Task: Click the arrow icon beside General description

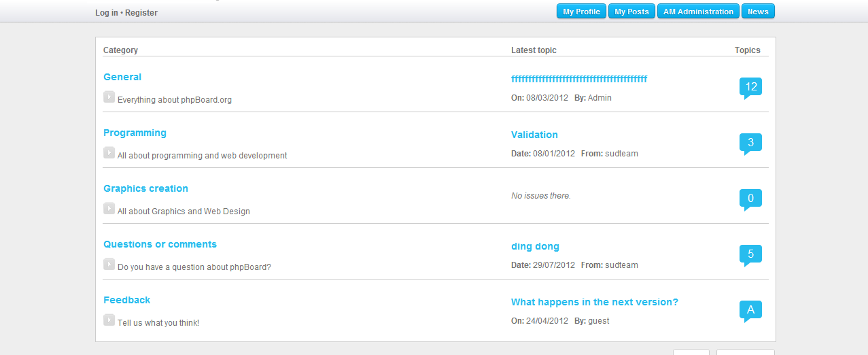Action: tap(109, 97)
